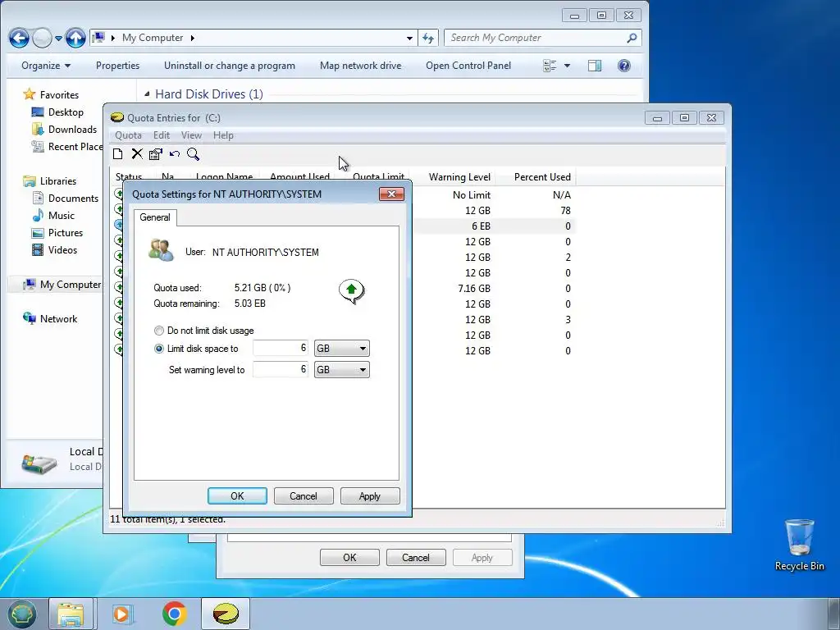Select the General tab
The image size is (840, 630).
pos(155,217)
